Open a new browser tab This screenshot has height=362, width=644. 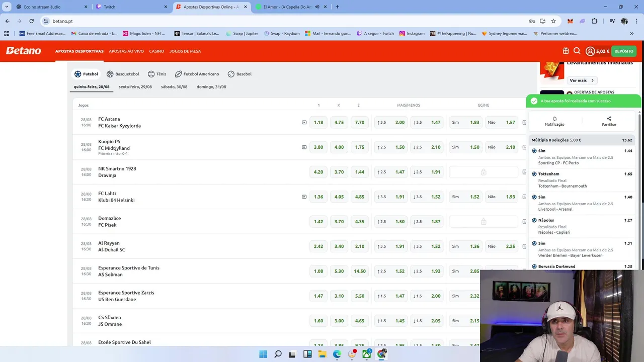(337, 7)
